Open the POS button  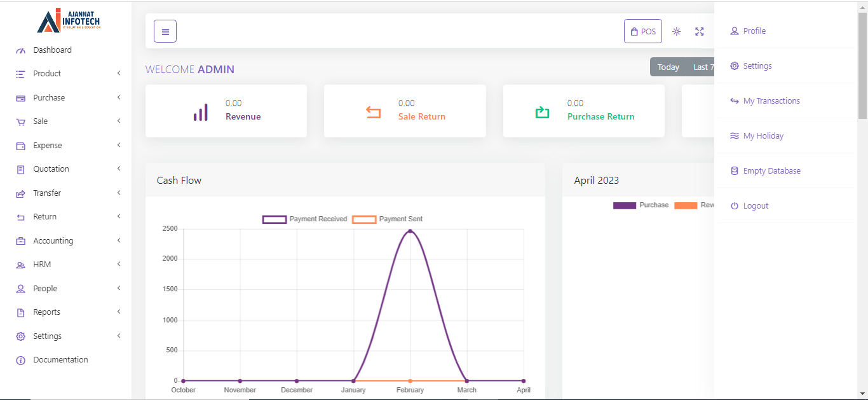point(642,31)
